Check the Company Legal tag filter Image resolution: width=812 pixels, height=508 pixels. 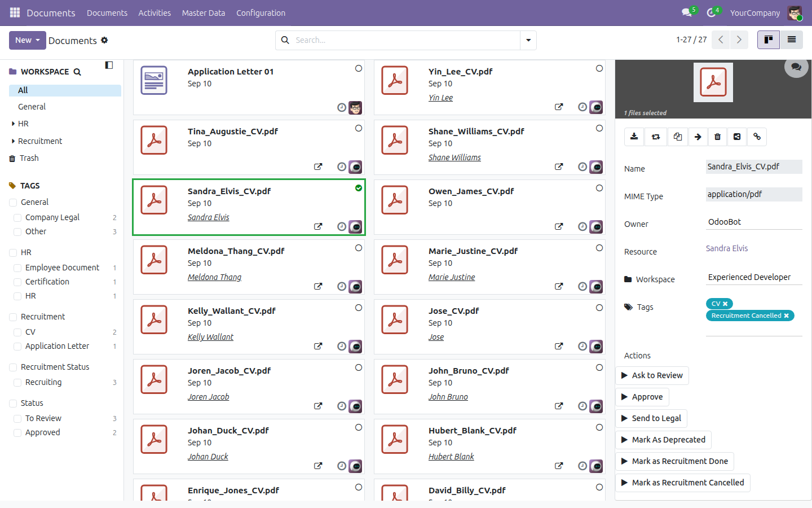click(x=17, y=217)
